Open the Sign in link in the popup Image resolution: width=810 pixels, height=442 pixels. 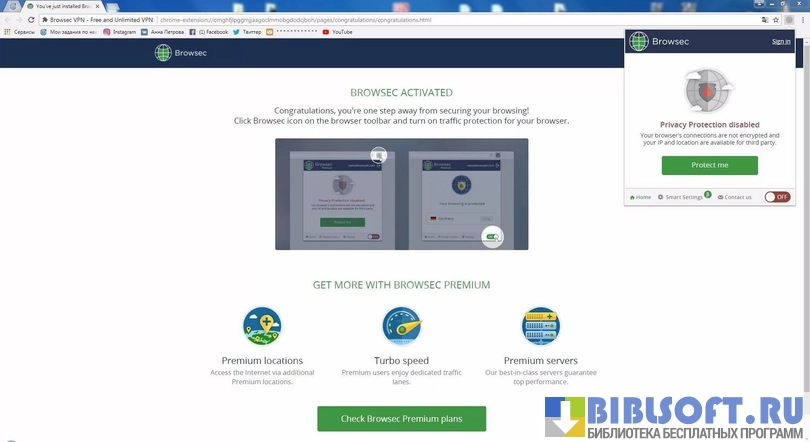780,42
